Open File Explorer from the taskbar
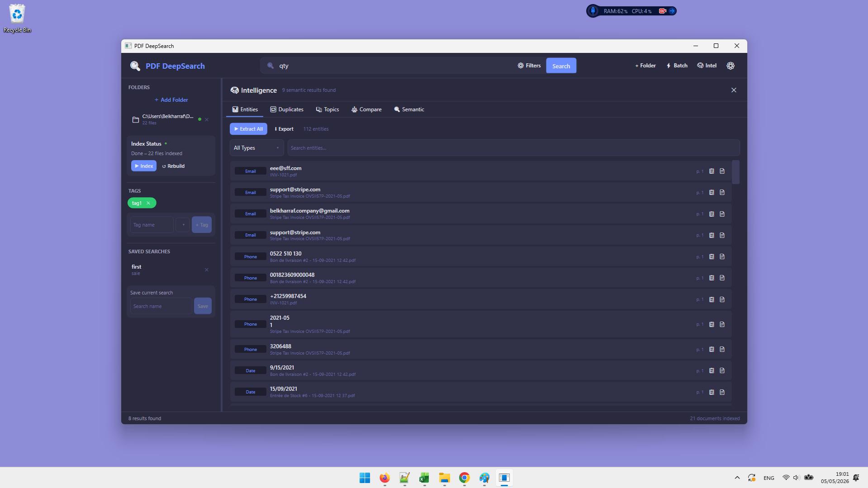 [444, 478]
